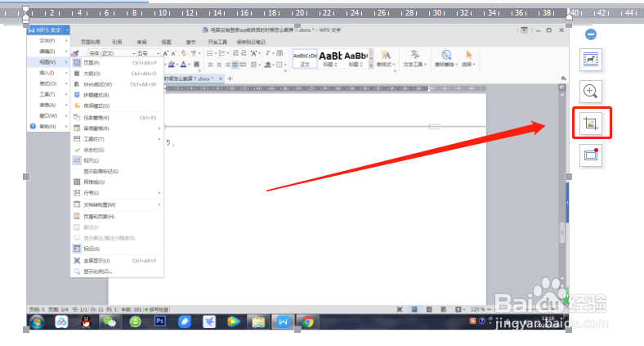
Task: Switch to the Page Layout 页面布局 tab
Action: [91, 42]
